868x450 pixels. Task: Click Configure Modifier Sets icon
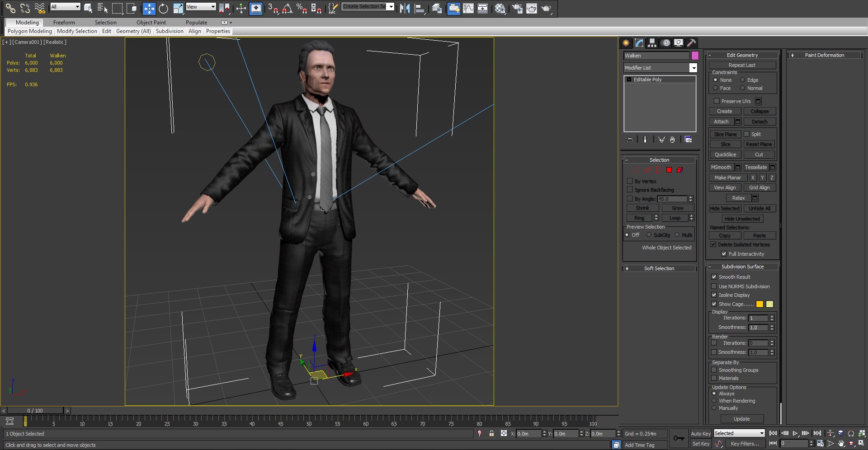(x=688, y=140)
